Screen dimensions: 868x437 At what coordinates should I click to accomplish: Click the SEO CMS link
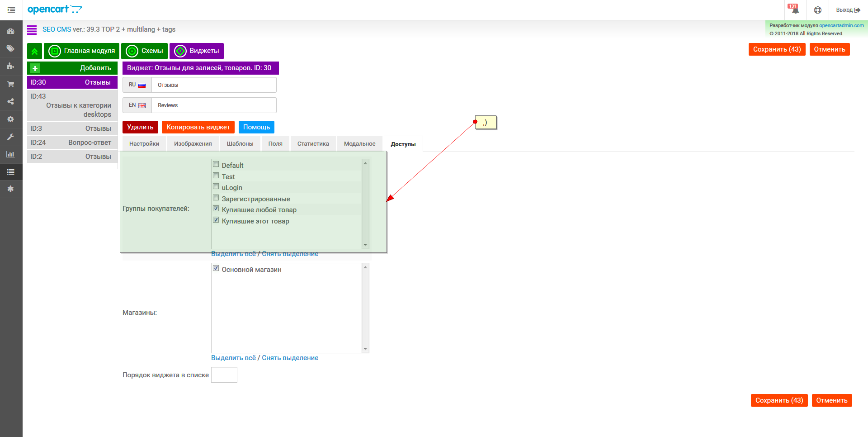57,29
